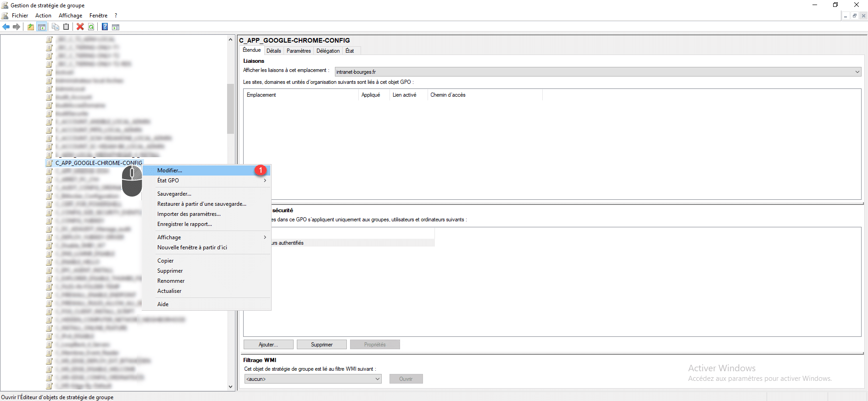
Task: Select Sauvegarder... in the context menu
Action: (174, 194)
